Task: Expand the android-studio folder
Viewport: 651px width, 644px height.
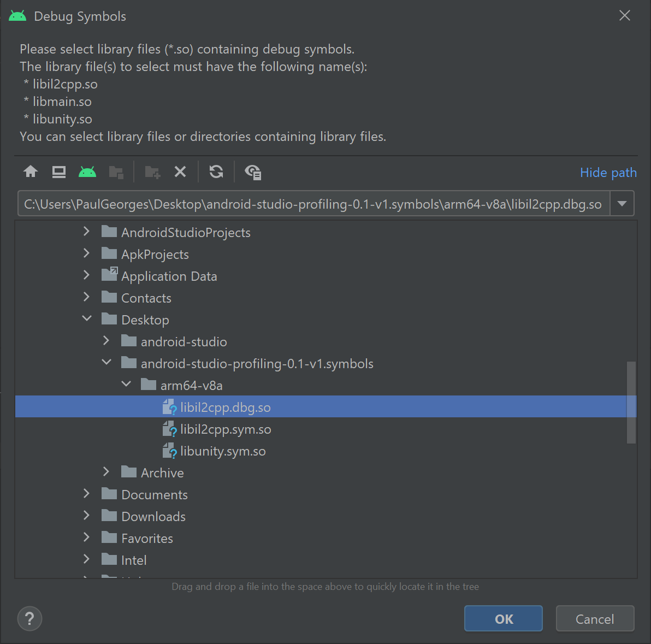Action: tap(106, 341)
